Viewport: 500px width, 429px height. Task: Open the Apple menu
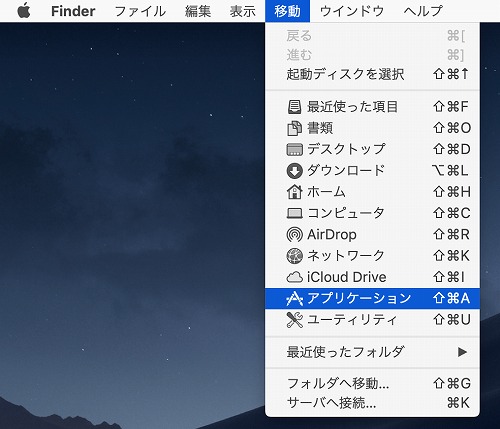coord(24,11)
